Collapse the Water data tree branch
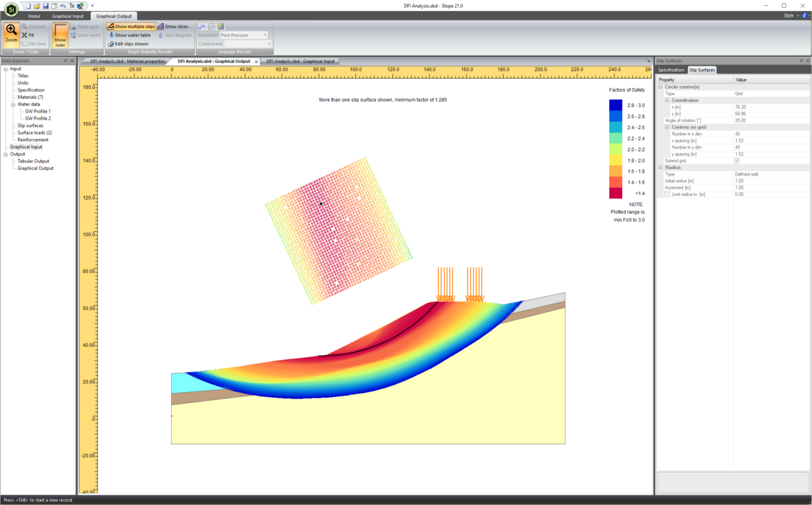 pyautogui.click(x=13, y=104)
